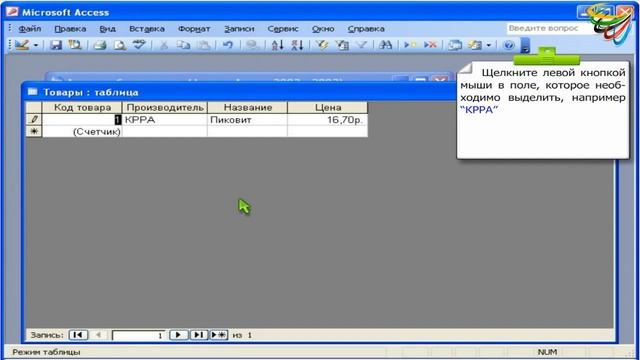Screen dimensions: 640x360
Task: Click the 'Введите вопрос' help search box
Action: pos(549,28)
